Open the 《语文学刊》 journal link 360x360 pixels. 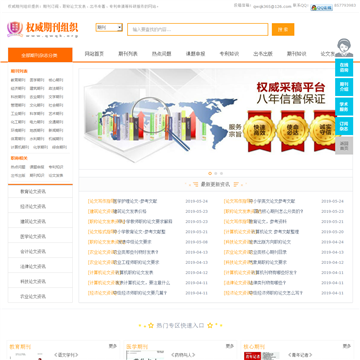coord(66,355)
